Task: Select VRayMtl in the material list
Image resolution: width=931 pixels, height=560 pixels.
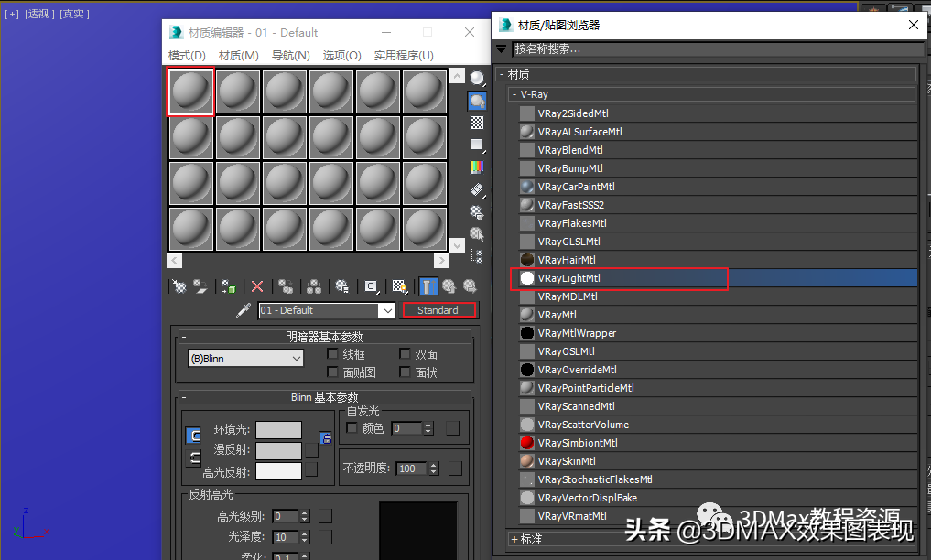Action: click(718, 315)
